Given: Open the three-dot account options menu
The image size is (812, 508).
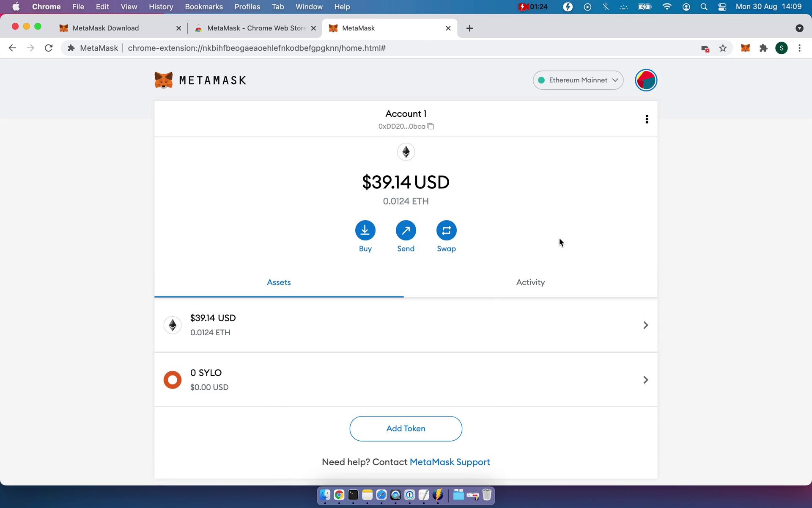Looking at the screenshot, I should 647,119.
